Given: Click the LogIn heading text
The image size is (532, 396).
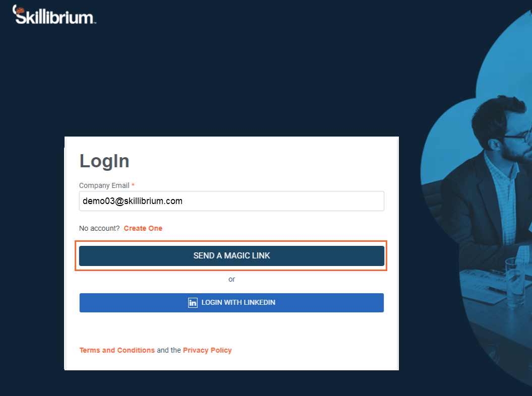Looking at the screenshot, I should pyautogui.click(x=104, y=161).
